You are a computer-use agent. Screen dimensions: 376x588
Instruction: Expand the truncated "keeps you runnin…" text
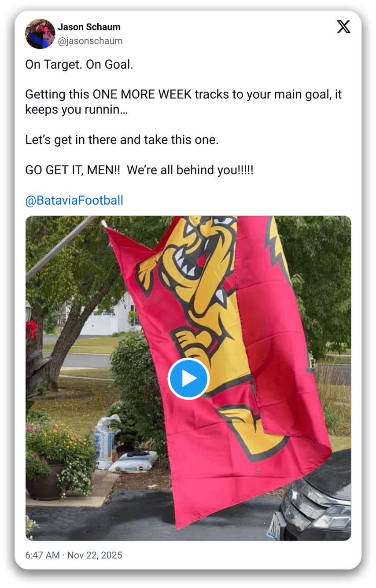77,110
